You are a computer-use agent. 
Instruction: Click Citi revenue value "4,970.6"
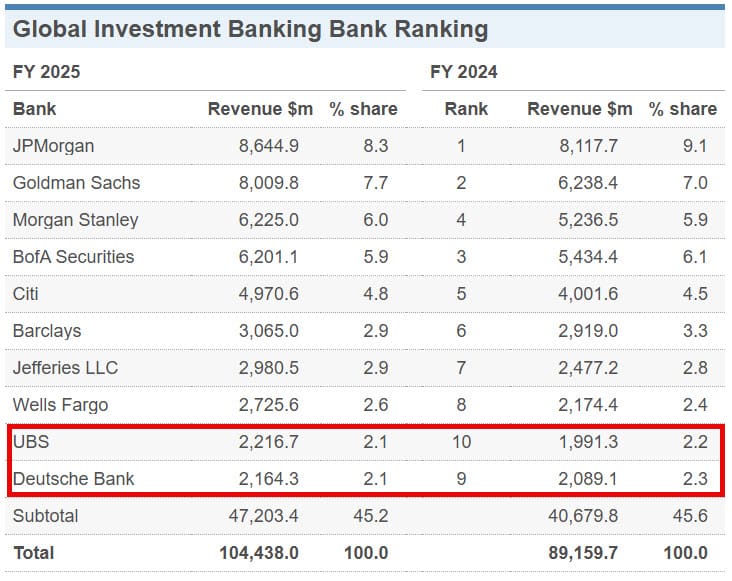pos(268,294)
